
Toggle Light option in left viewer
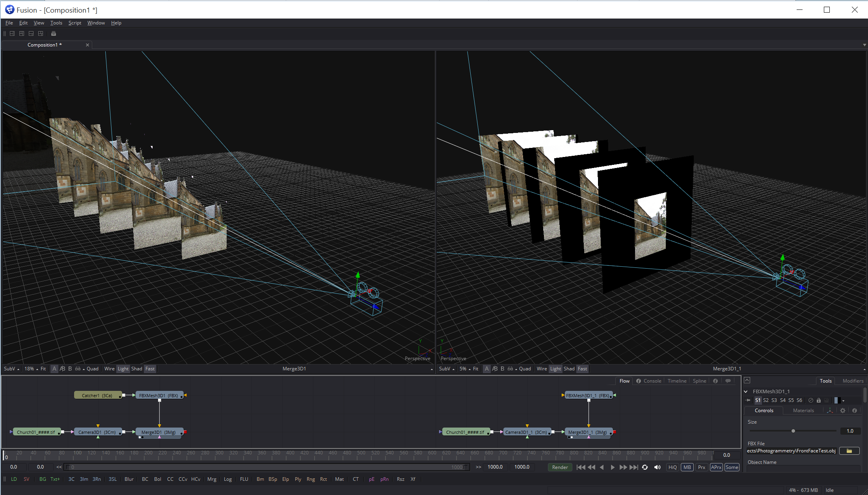pyautogui.click(x=123, y=369)
